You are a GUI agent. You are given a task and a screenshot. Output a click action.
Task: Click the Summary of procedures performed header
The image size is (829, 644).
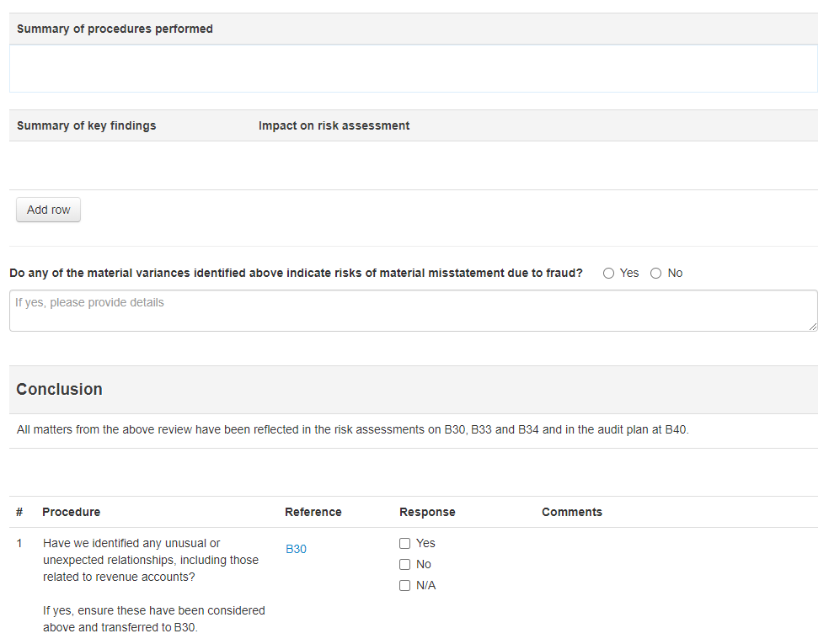pos(115,28)
